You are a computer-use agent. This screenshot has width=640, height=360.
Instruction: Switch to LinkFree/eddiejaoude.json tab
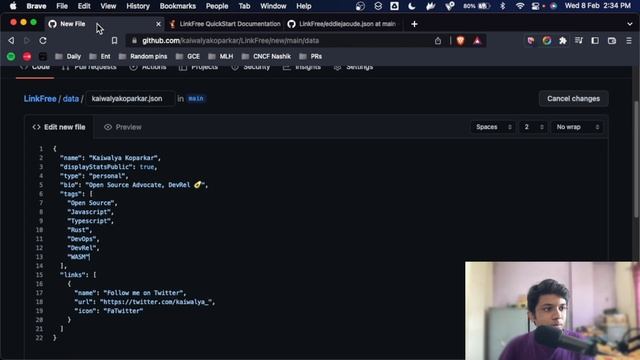[343, 24]
